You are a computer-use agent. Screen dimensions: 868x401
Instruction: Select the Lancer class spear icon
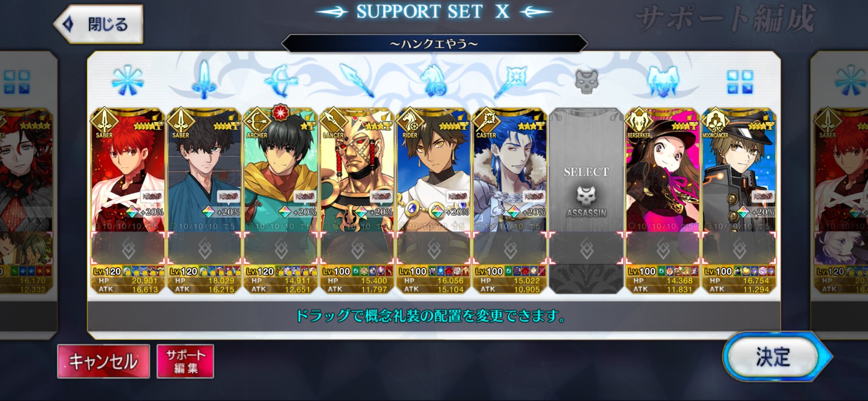357,81
